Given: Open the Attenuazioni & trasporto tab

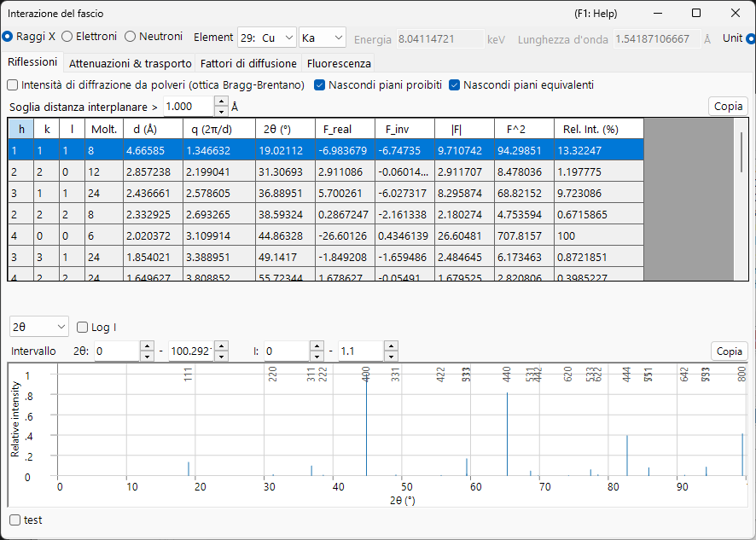Looking at the screenshot, I should pos(130,63).
